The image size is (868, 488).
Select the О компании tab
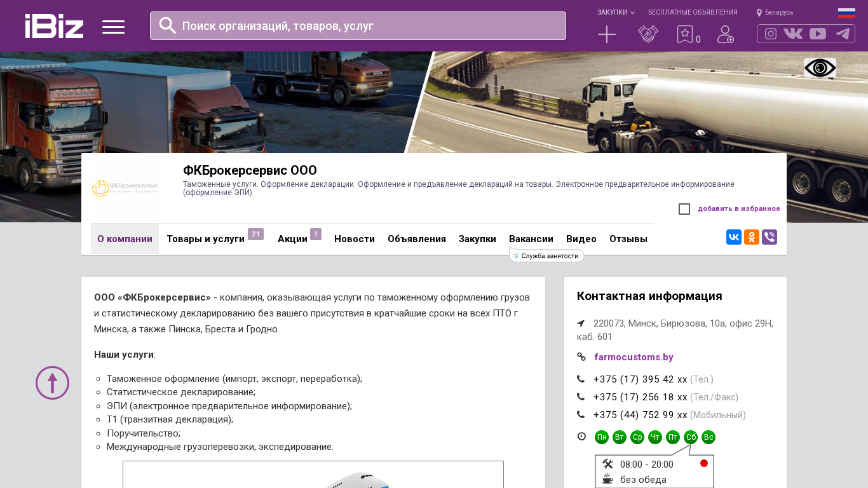(x=125, y=239)
